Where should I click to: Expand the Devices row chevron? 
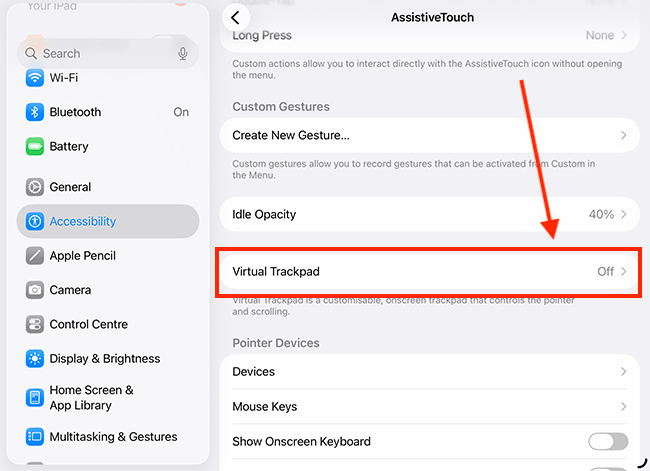(624, 372)
